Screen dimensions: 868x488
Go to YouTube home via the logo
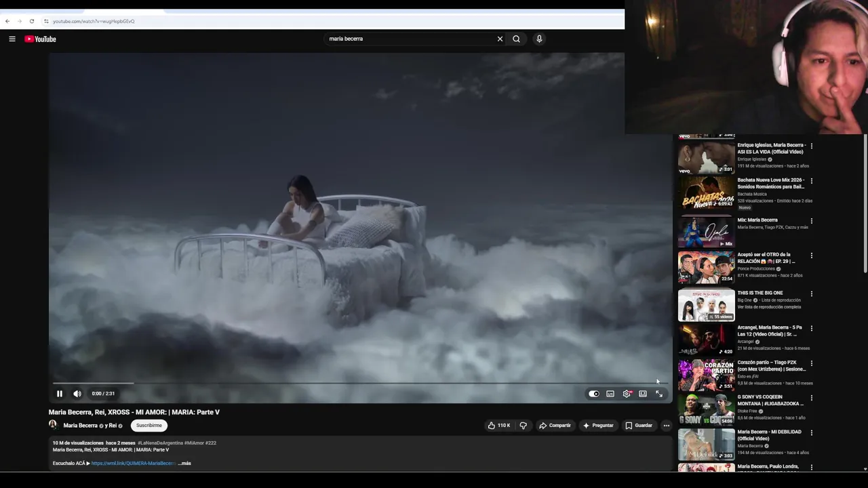coord(41,39)
